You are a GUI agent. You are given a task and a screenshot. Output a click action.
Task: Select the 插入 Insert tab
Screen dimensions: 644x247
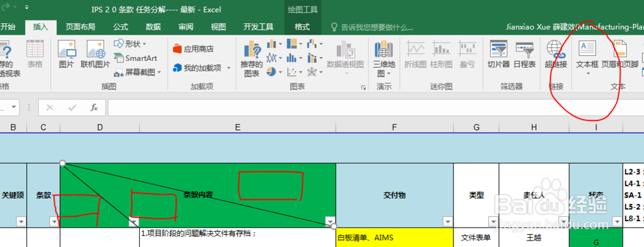pos(40,27)
